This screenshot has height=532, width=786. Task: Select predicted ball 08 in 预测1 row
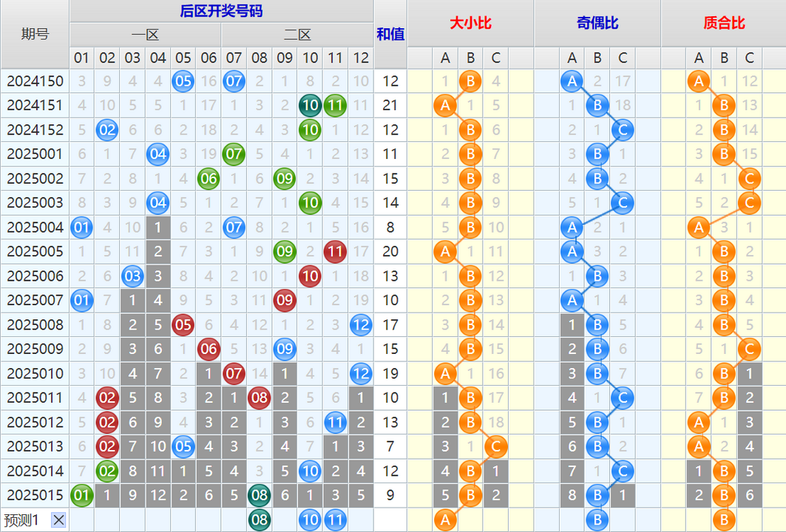pyautogui.click(x=259, y=520)
